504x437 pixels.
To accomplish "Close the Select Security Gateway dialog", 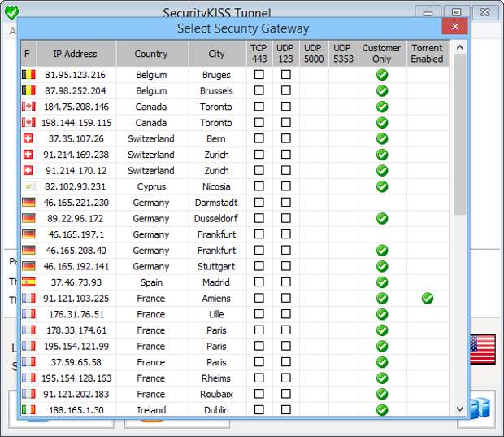I will tap(455, 26).
